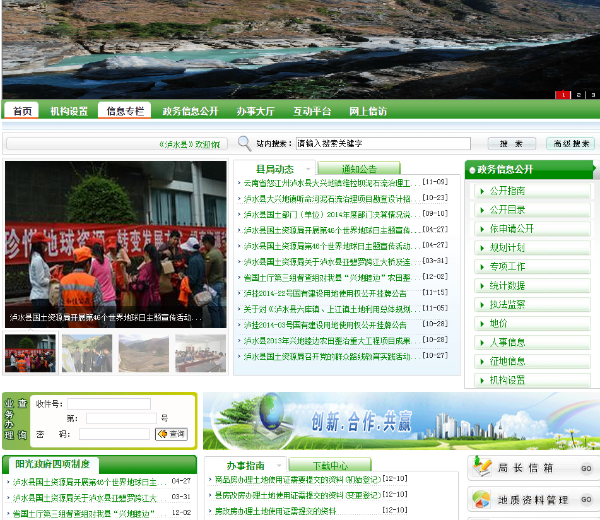The image size is (600, 520).
Task: Expand the 公开指南 sidebar item
Action: tap(507, 191)
